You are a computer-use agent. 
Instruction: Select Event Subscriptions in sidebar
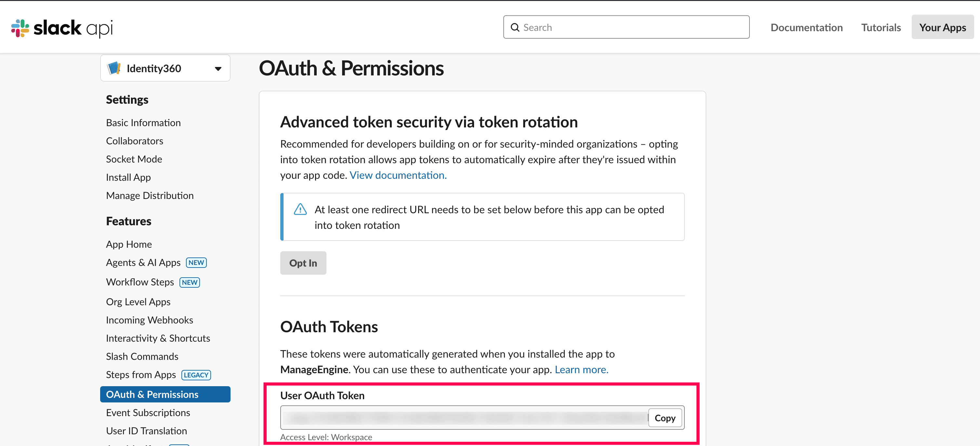(148, 413)
